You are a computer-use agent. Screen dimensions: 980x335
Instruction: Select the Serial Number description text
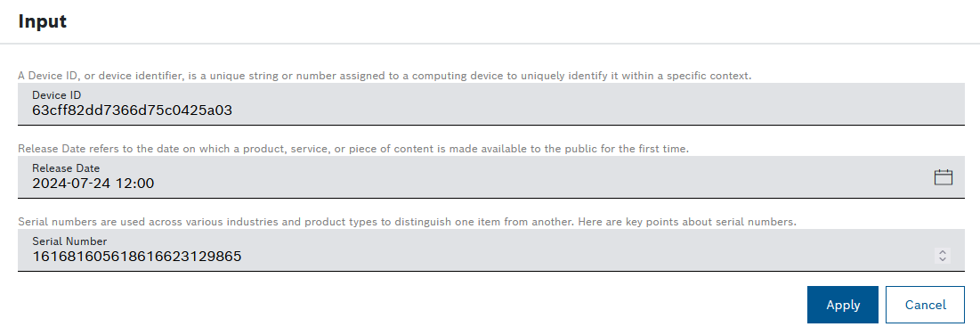point(407,222)
